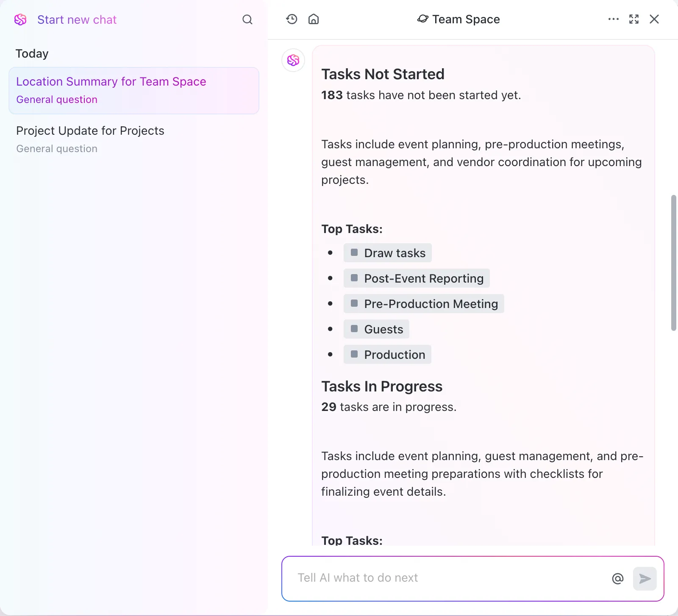Open the Production task chip

coord(387,355)
